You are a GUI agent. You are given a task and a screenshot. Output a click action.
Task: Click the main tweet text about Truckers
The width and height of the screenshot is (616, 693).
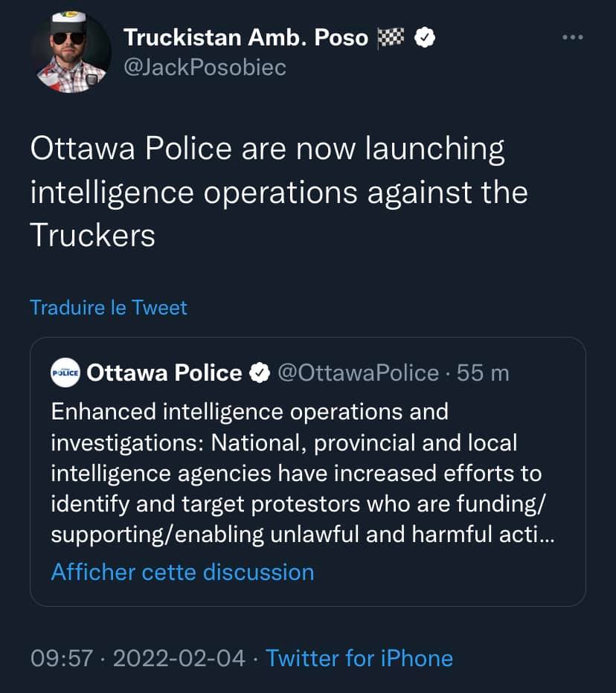(279, 192)
